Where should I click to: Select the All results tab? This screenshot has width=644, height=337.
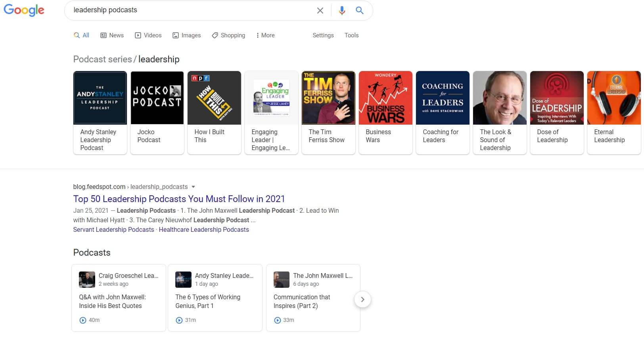coord(81,35)
